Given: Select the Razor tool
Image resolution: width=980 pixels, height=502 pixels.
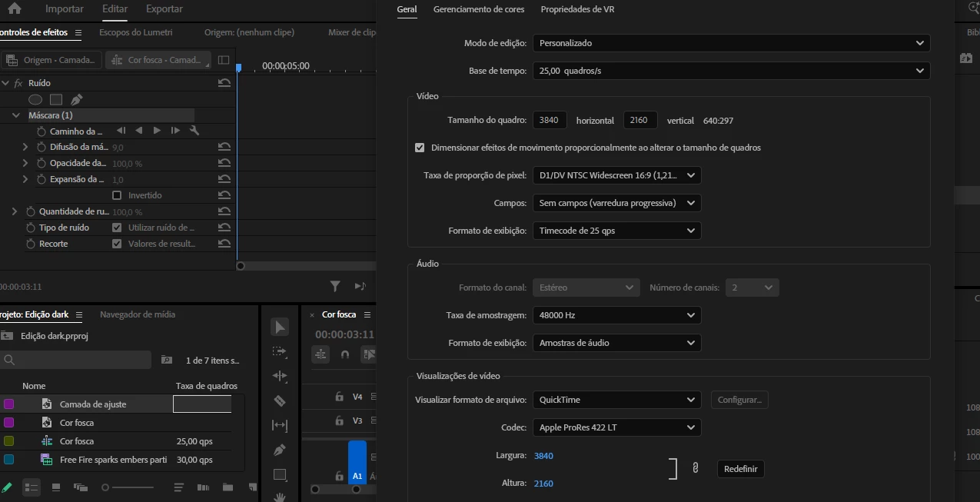Looking at the screenshot, I should pyautogui.click(x=280, y=401).
